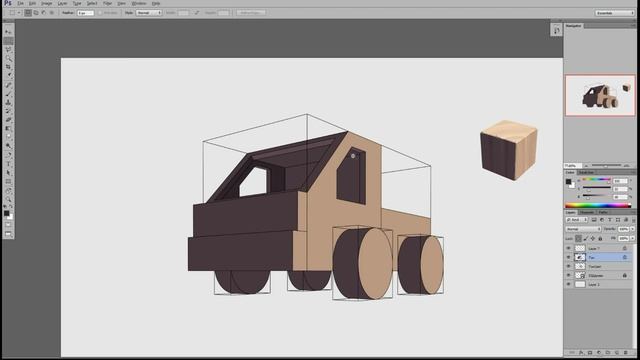The height and width of the screenshot is (360, 640).
Task: Click the Navigator panel tab
Action: pos(573,26)
